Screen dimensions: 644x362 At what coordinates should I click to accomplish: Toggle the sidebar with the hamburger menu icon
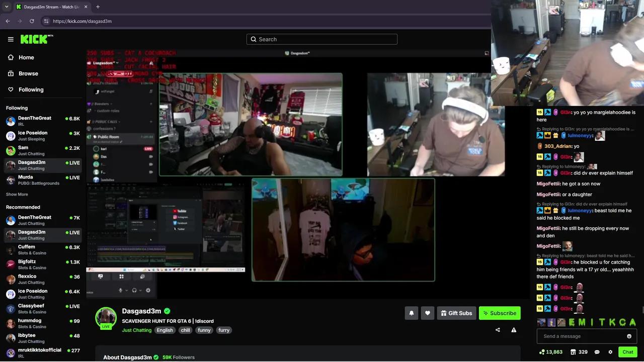click(x=11, y=39)
